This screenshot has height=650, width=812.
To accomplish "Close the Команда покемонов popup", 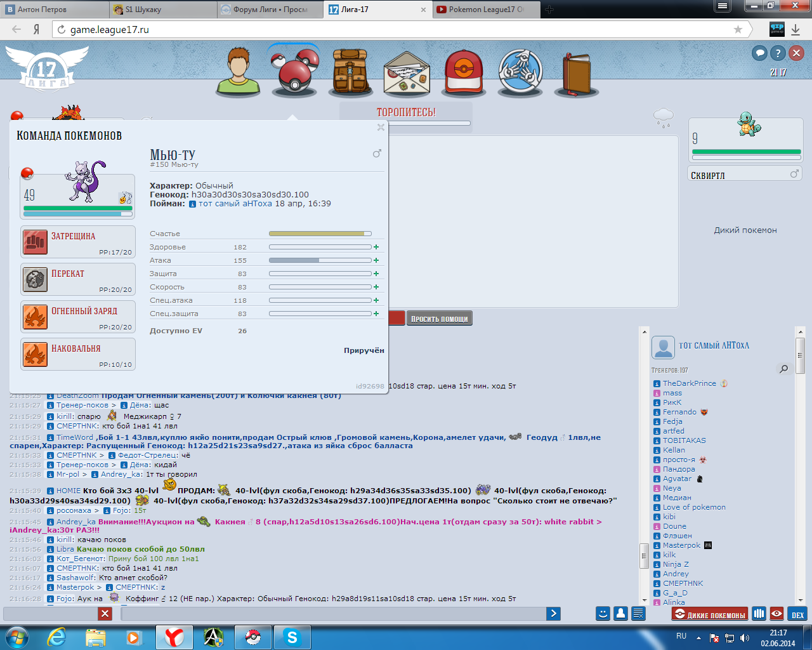I will coord(381,127).
